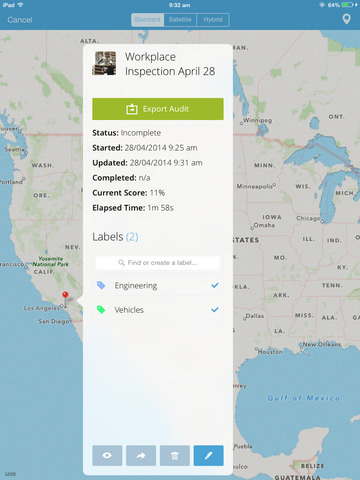This screenshot has height=480, width=360.
Task: Click the search magnifier in label field
Action: [121, 263]
